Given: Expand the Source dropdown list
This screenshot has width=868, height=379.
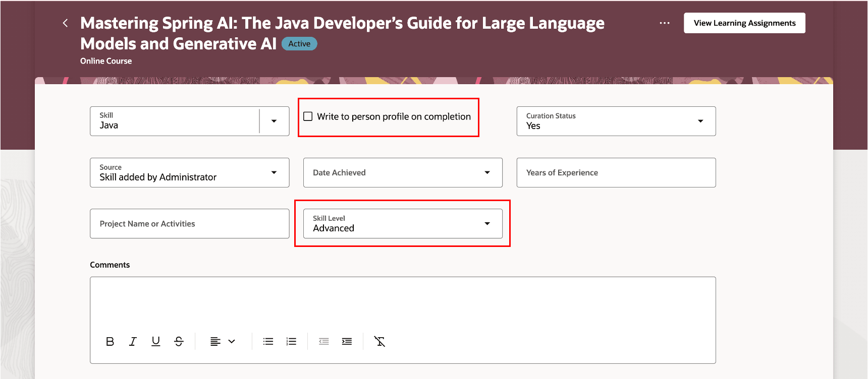Looking at the screenshot, I should click(x=274, y=172).
